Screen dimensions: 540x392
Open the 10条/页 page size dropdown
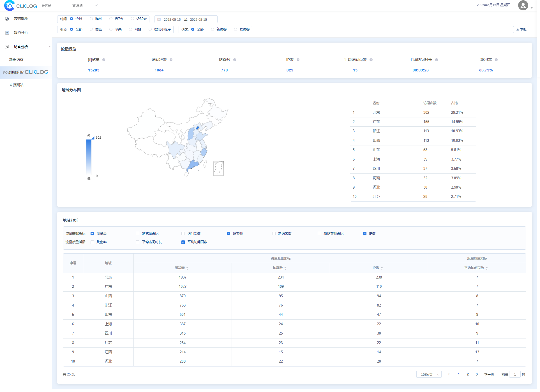click(429, 375)
